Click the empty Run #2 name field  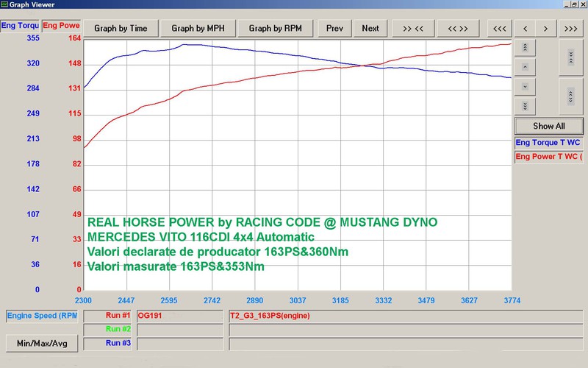coord(180,330)
